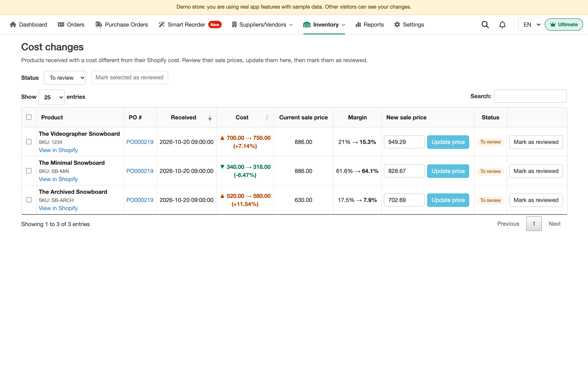
Task: Sort by the Cost column arrows
Action: tap(267, 118)
